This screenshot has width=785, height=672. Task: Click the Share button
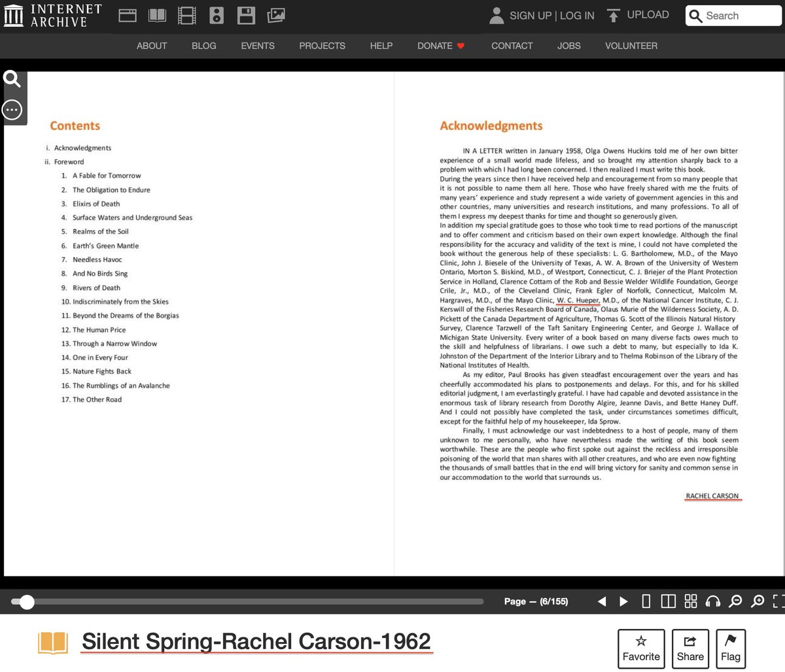click(690, 649)
